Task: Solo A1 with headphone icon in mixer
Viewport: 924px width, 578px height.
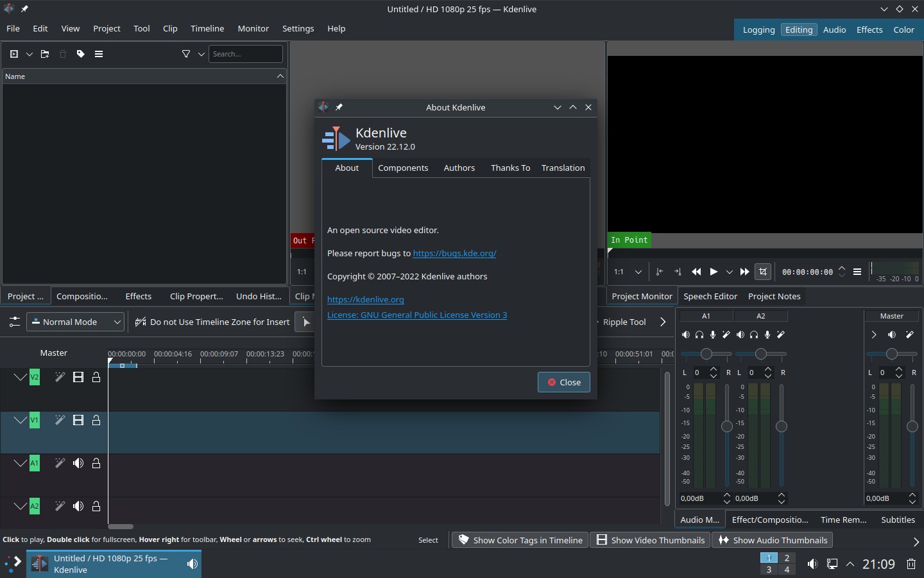Action: click(x=699, y=335)
